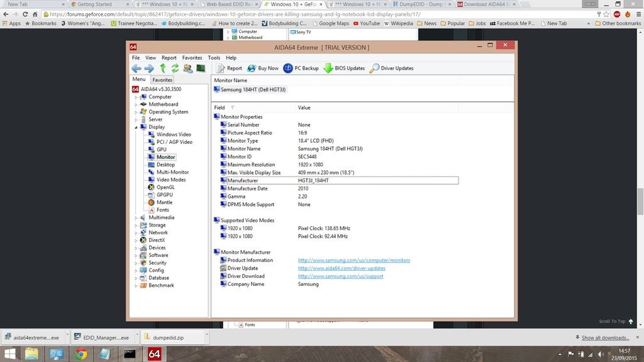Image resolution: width=644 pixels, height=362 pixels.
Task: Switch to the Menu tab
Action: 139,79
